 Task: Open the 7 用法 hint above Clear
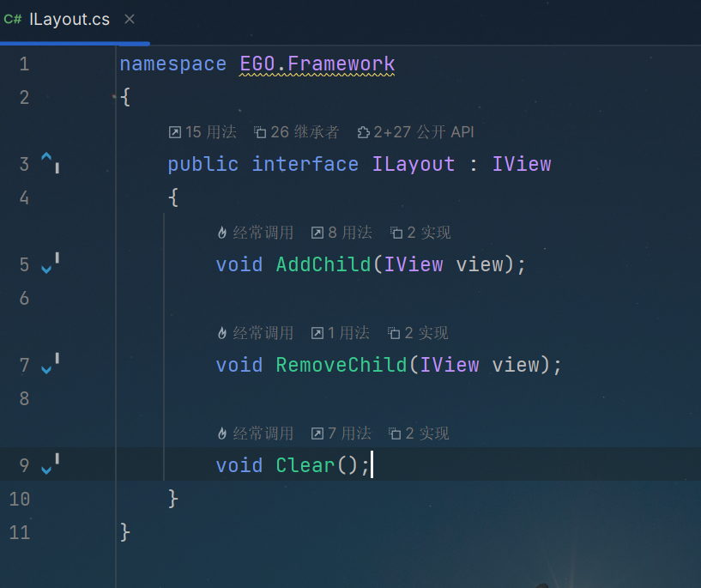341,433
